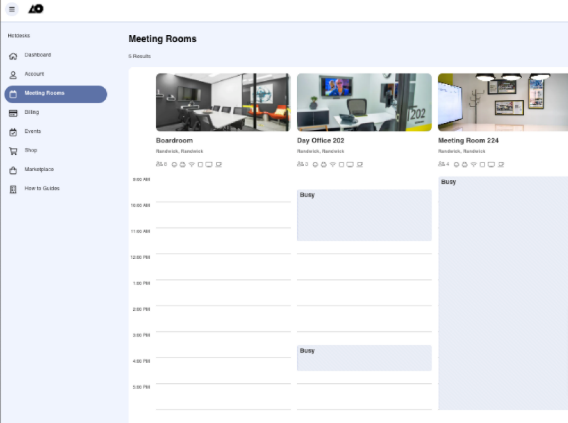The image size is (568, 423).
Task: Select Boardroom 9:00 AM time slot
Action: click(223, 189)
